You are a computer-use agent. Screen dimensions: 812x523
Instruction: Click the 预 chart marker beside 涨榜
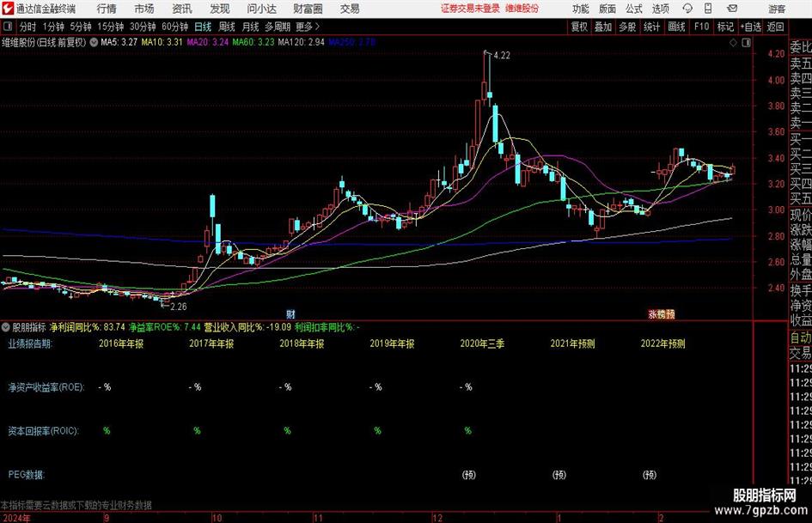click(670, 314)
